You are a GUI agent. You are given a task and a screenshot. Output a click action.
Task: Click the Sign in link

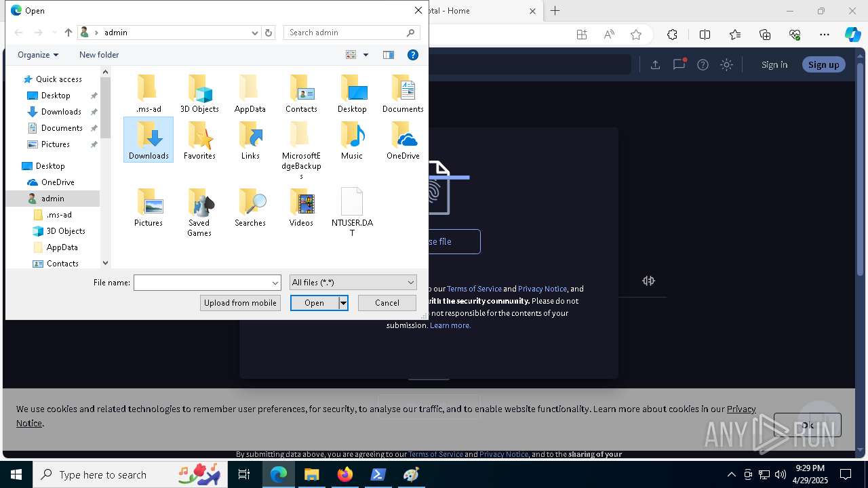tap(774, 64)
